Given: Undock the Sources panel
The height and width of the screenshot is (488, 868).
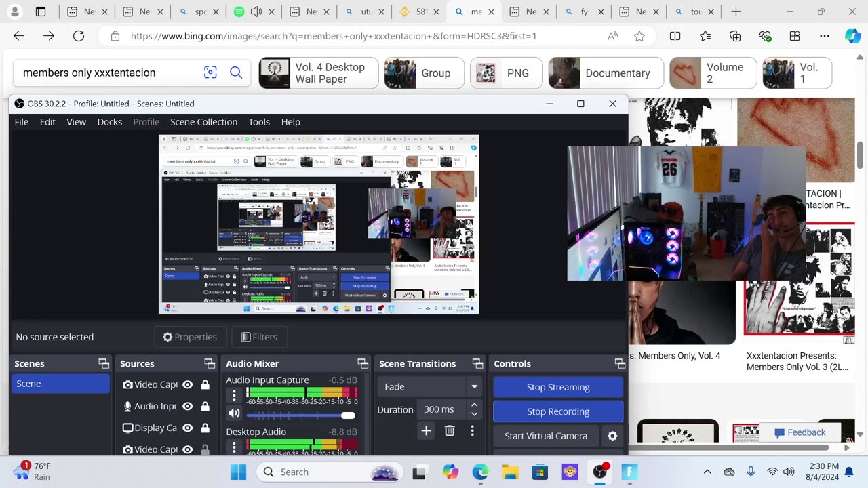Looking at the screenshot, I should coord(210,363).
